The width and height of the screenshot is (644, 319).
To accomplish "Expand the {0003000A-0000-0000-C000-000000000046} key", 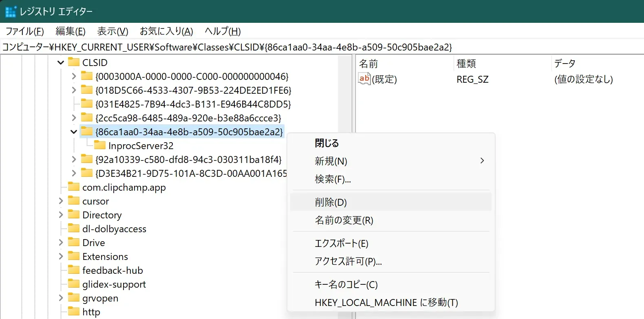I will click(x=74, y=76).
